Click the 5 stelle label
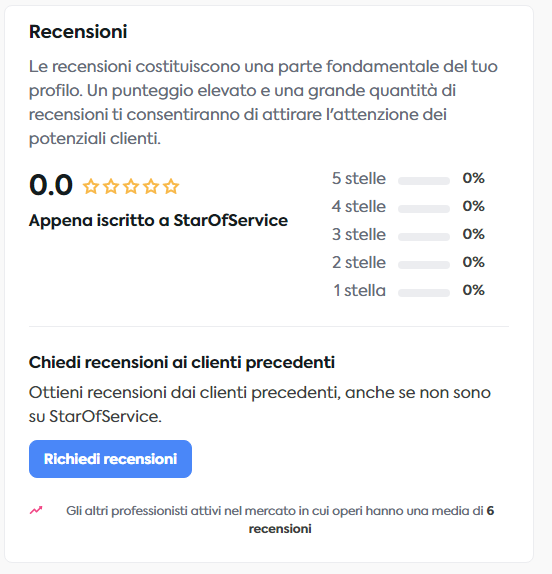Image resolution: width=552 pixels, height=574 pixels. click(359, 179)
